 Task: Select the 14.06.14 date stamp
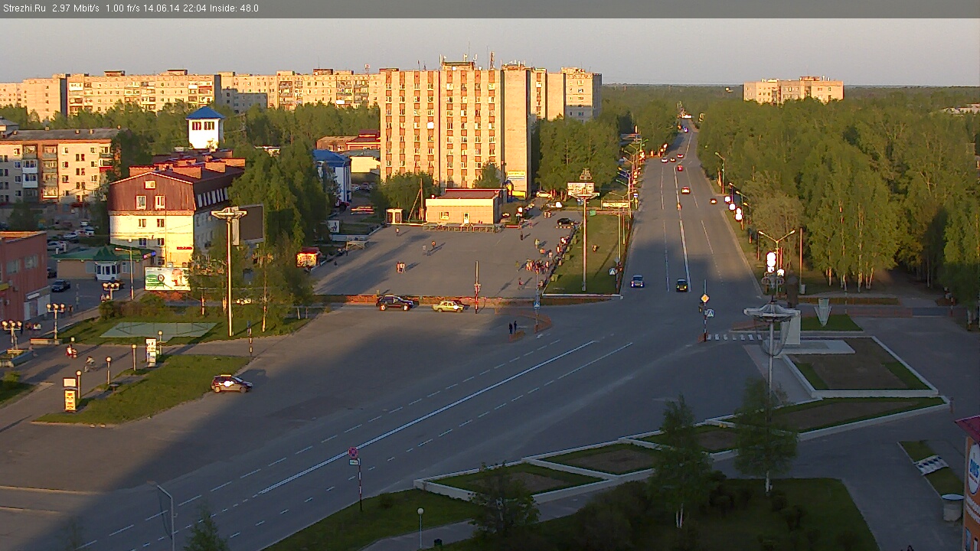click(x=161, y=8)
